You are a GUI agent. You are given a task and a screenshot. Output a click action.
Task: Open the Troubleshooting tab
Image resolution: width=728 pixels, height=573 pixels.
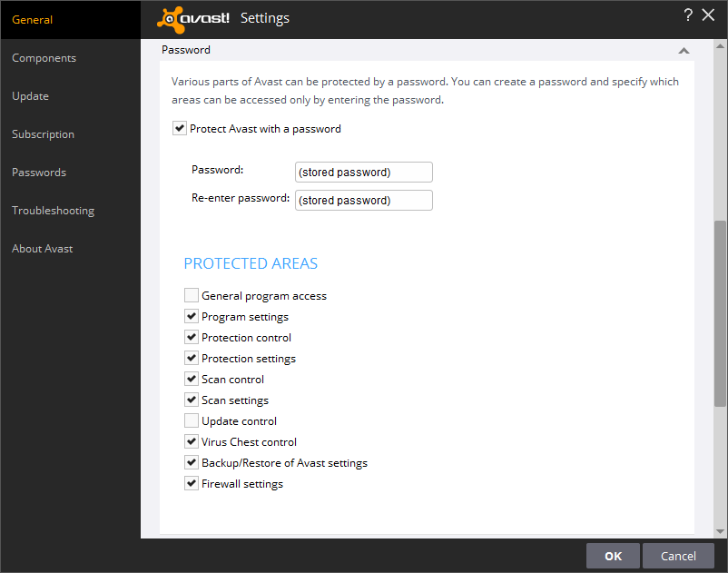coord(54,211)
